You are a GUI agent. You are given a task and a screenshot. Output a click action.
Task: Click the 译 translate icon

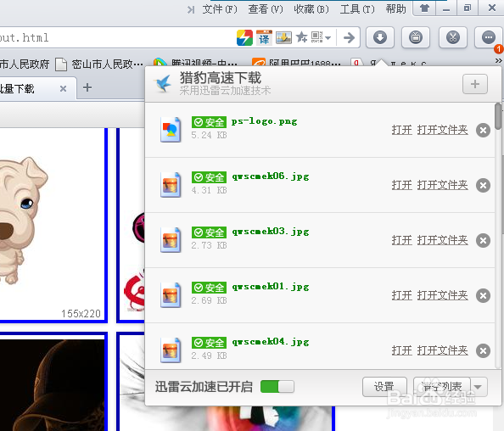264,37
